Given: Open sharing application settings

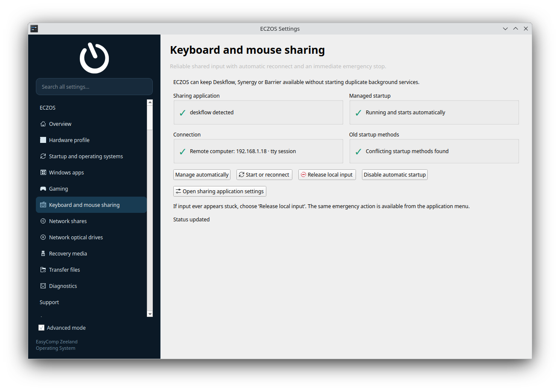Looking at the screenshot, I should pos(220,192).
